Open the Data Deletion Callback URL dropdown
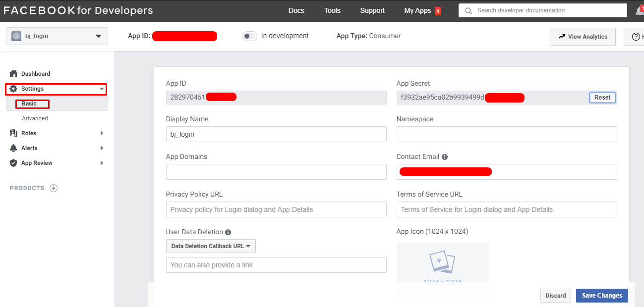Screen dimensions: 644x307 [x=210, y=246]
